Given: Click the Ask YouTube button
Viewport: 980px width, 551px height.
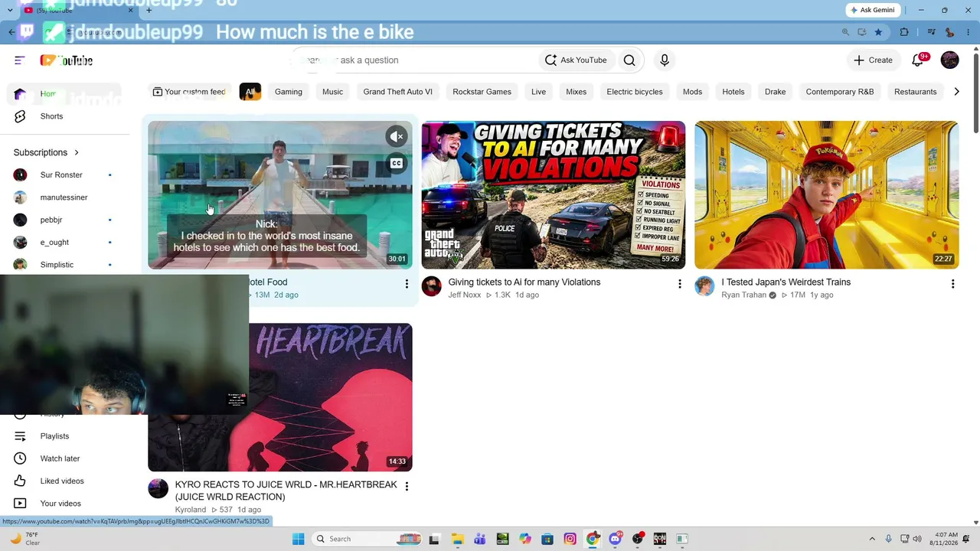Looking at the screenshot, I should coord(576,60).
